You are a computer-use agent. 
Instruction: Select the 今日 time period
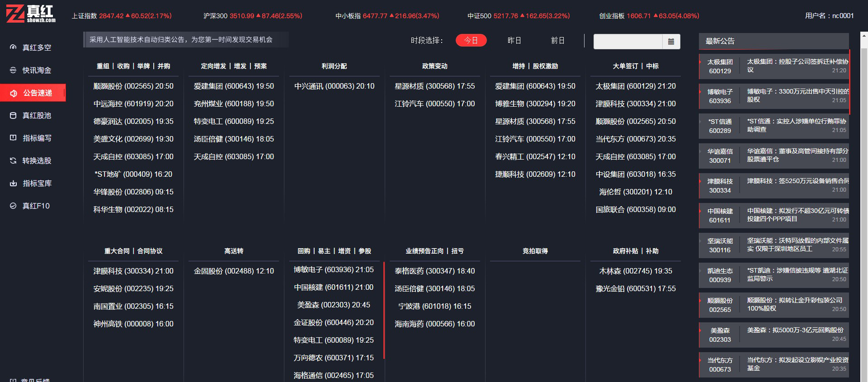coord(471,40)
